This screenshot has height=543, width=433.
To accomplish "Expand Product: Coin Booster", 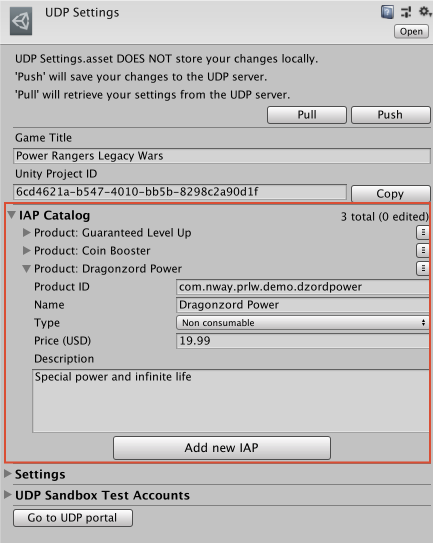I will [26, 250].
